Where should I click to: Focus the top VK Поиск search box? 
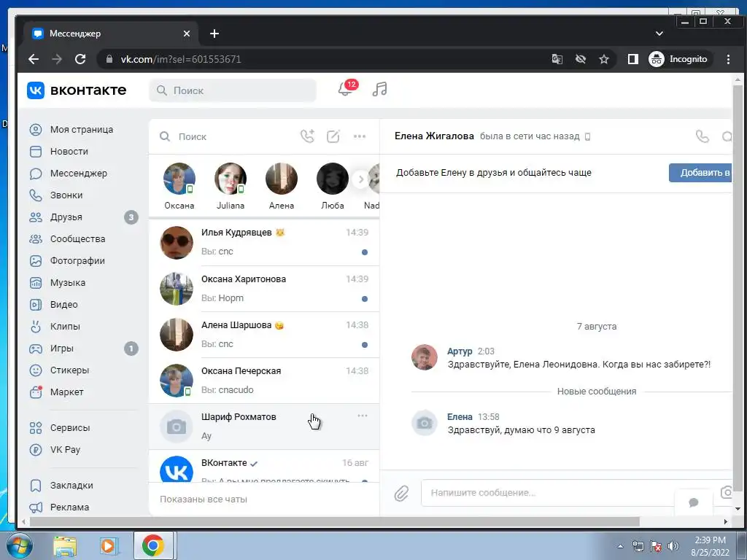pos(233,90)
